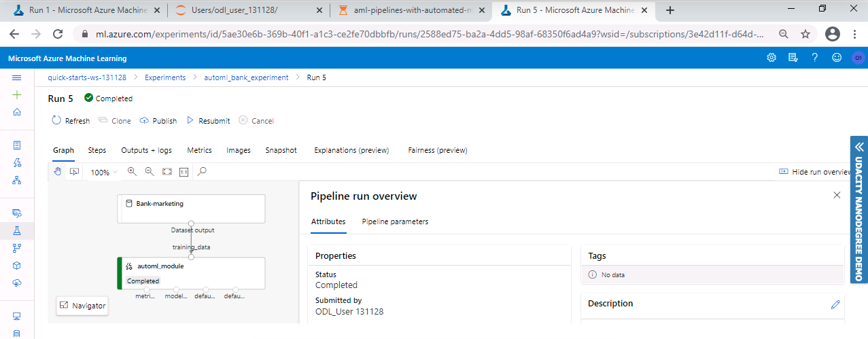Clone the pipeline run
The height and width of the screenshot is (339, 868).
click(115, 121)
